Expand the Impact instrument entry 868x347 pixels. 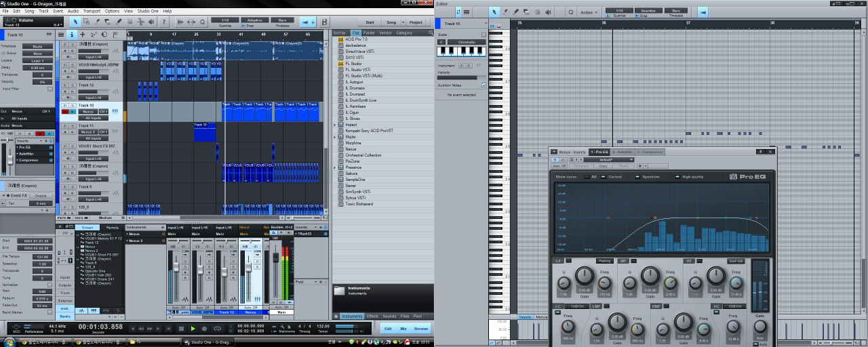pyautogui.click(x=334, y=125)
